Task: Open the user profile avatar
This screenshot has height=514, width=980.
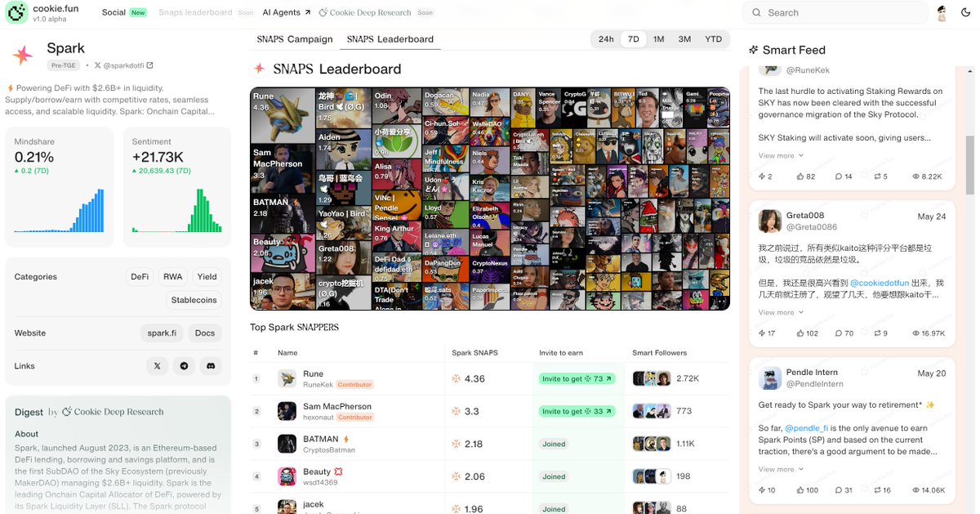Action: pos(942,12)
